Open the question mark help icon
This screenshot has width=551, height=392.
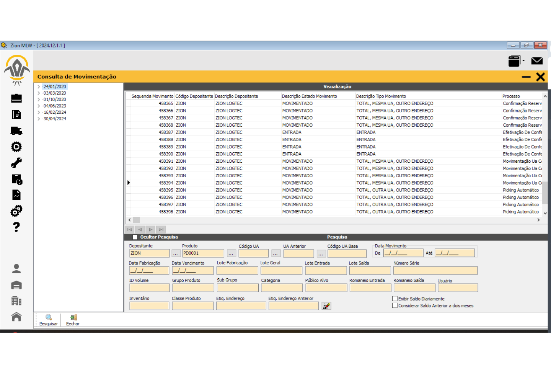[16, 227]
